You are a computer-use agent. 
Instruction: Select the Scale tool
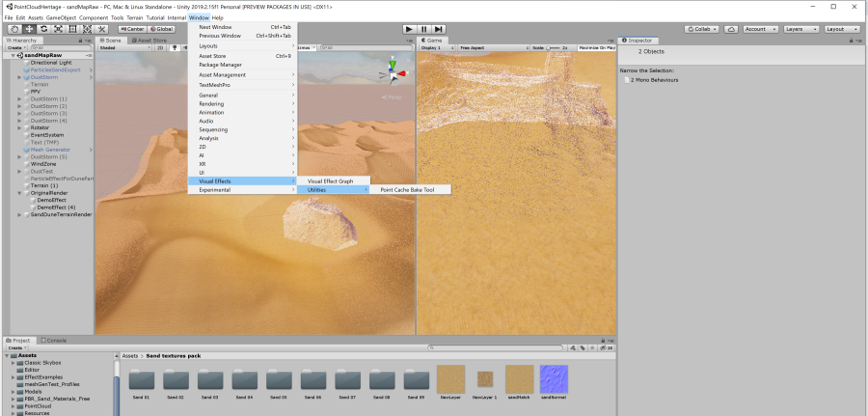[58, 29]
